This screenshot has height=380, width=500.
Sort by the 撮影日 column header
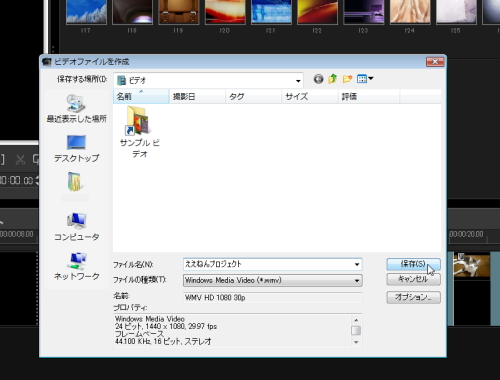tap(197, 97)
